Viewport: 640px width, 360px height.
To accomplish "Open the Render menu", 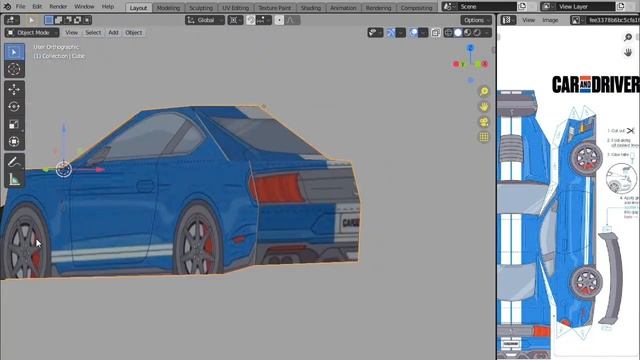I will pyautogui.click(x=58, y=7).
